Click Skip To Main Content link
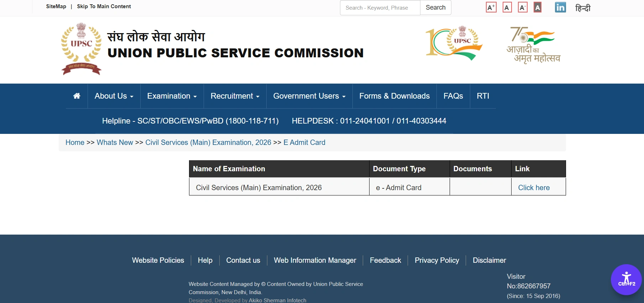The image size is (644, 303). (104, 6)
